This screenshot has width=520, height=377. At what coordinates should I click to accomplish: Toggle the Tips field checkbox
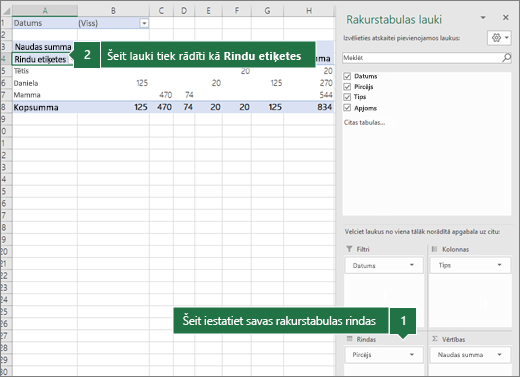point(347,97)
